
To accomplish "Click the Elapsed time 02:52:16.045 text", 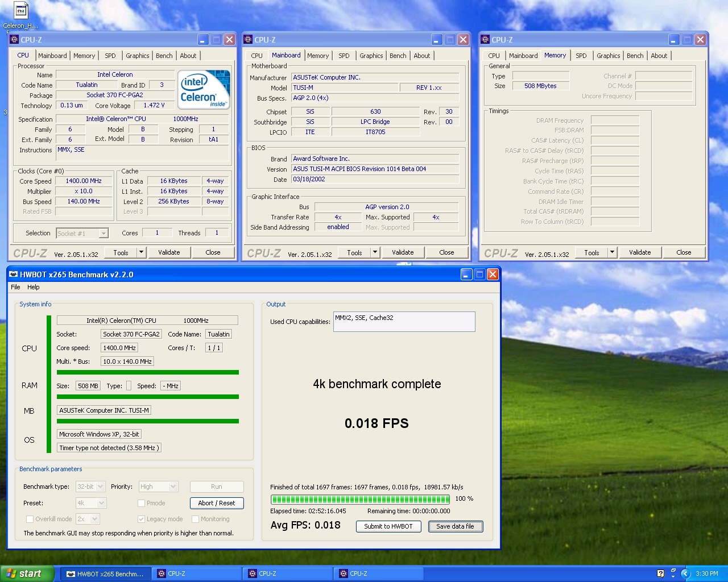I will (308, 511).
